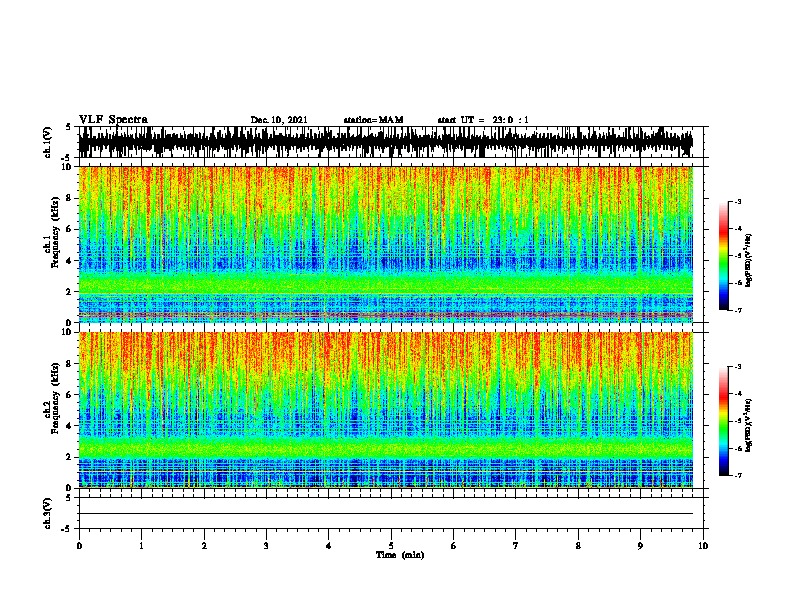Click the "-5" tick on the ch.3(V) axis

(x=67, y=529)
